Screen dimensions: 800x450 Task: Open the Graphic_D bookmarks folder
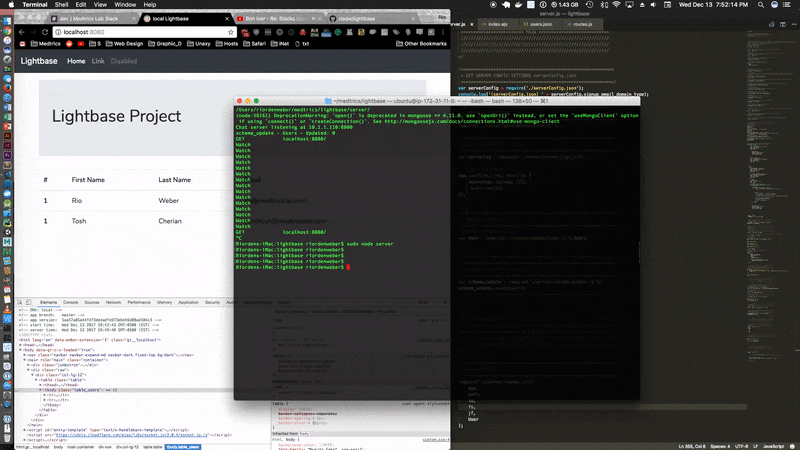165,44
